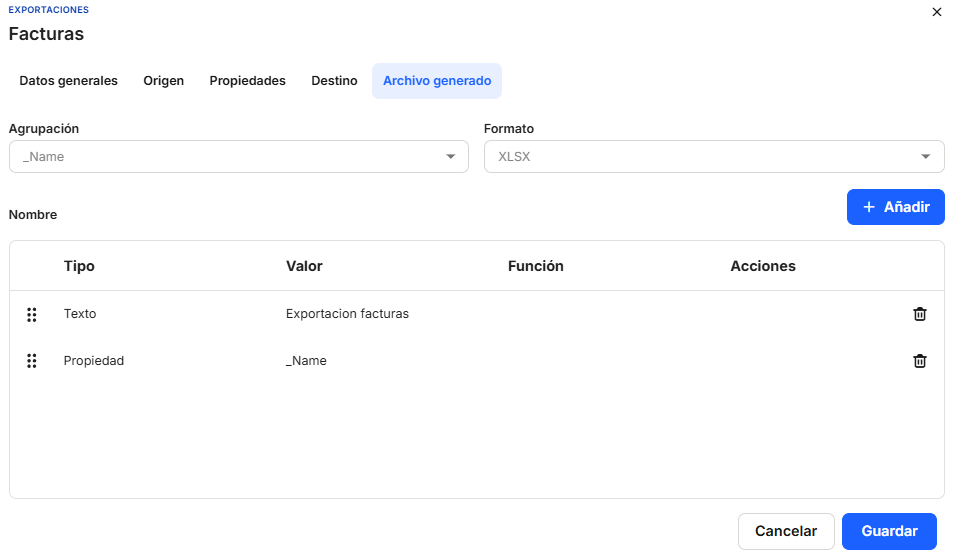Open the Origen tab

point(163,81)
